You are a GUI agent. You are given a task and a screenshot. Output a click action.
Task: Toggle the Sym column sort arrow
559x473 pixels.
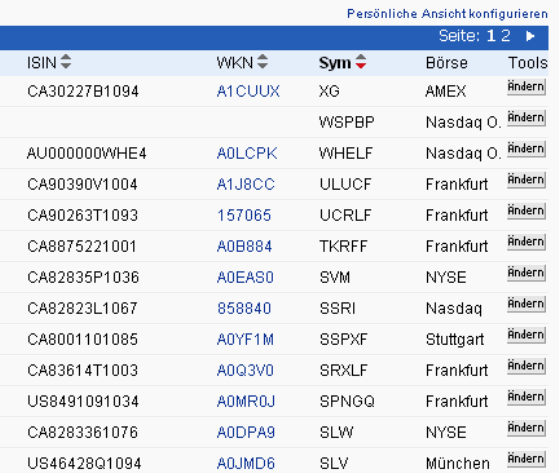361,61
